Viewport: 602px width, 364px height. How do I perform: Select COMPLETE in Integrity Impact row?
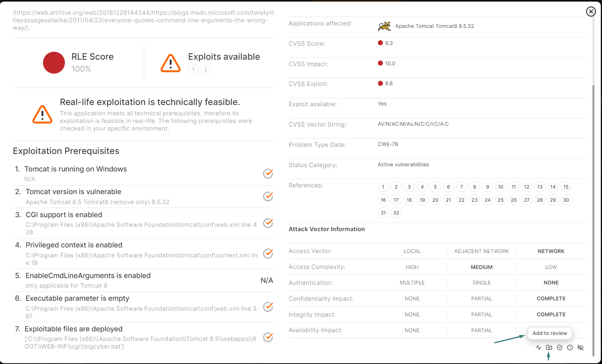click(551, 315)
